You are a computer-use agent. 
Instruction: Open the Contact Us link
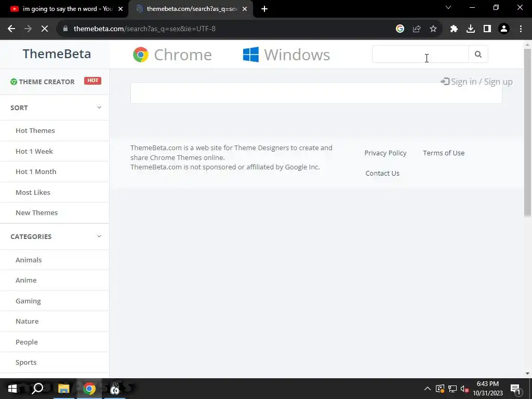point(382,174)
